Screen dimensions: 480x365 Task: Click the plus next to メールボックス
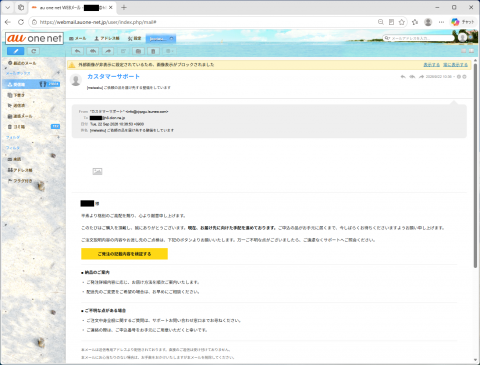tap(58, 72)
